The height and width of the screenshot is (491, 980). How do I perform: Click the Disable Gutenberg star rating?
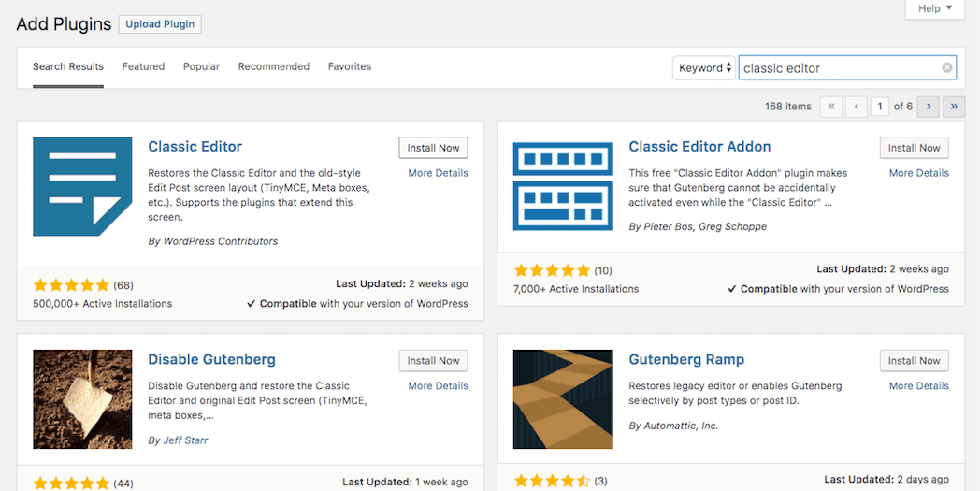coord(71,484)
